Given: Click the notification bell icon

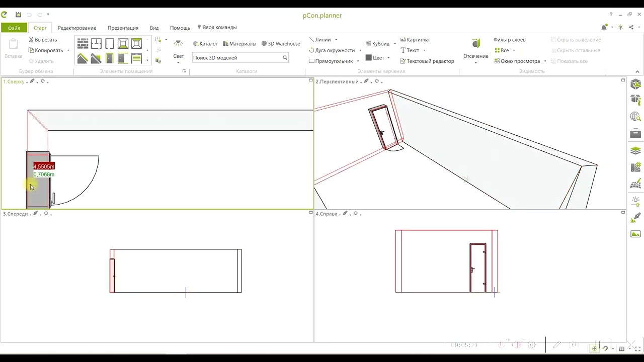Looking at the screenshot, I should (x=604, y=28).
